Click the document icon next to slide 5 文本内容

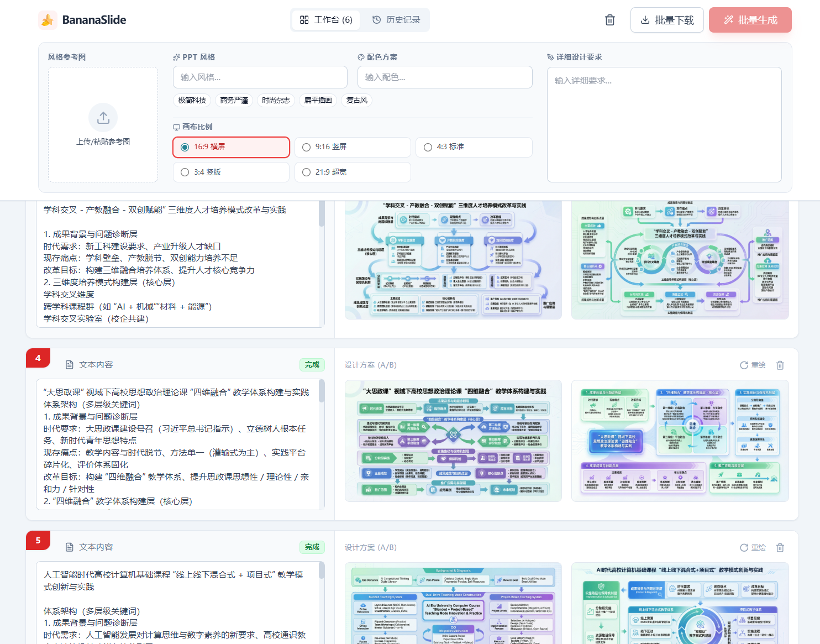pyautogui.click(x=69, y=547)
